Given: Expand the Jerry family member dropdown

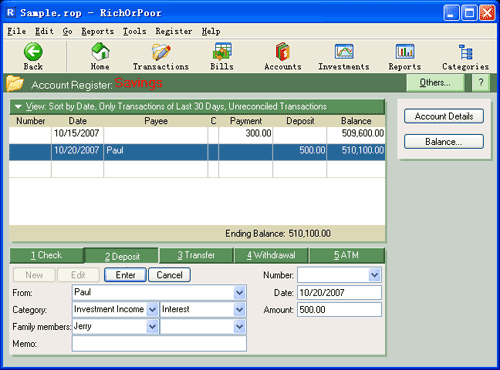Looking at the screenshot, I should (152, 327).
